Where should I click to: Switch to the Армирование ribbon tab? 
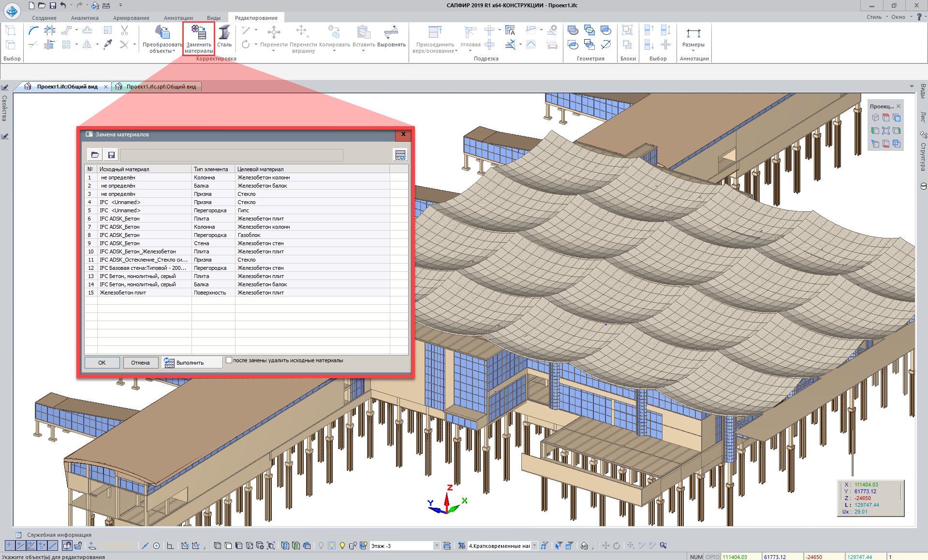131,18
